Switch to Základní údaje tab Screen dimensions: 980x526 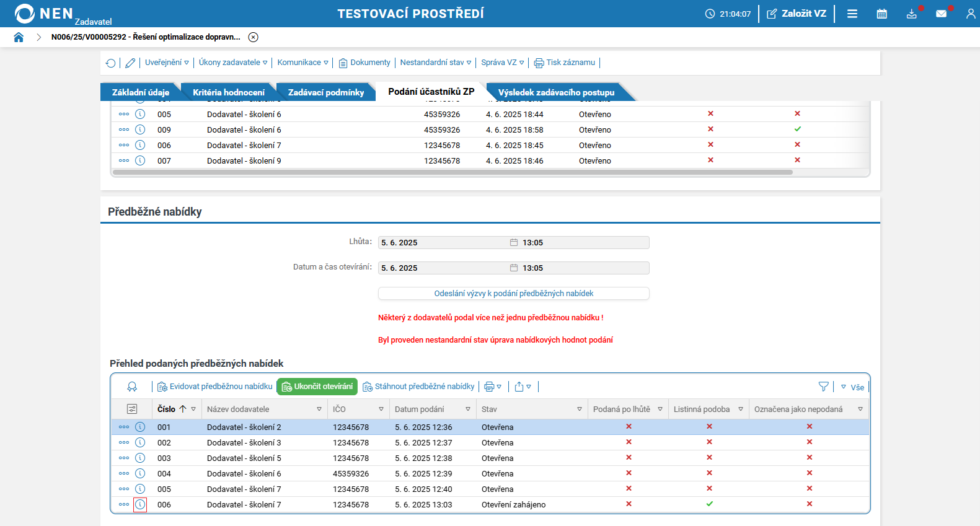point(141,92)
